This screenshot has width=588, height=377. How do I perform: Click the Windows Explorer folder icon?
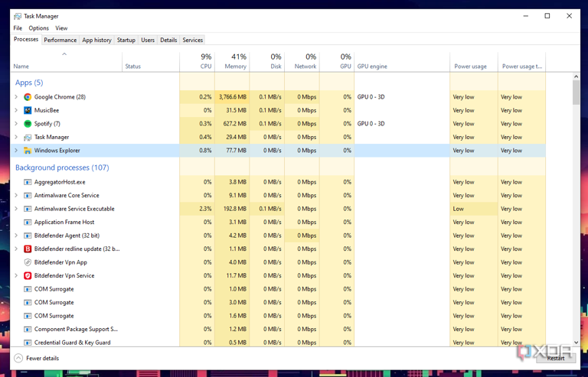click(28, 151)
